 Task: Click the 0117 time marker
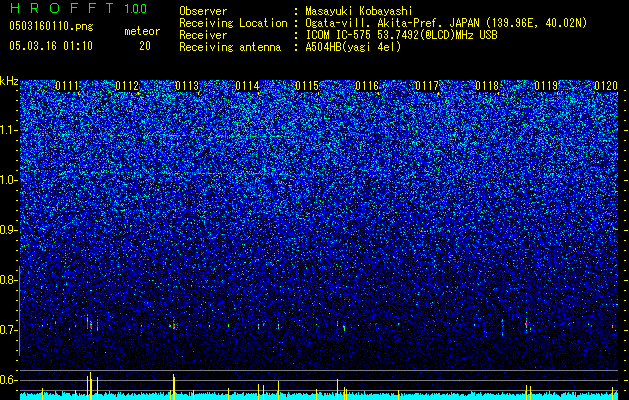click(427, 86)
